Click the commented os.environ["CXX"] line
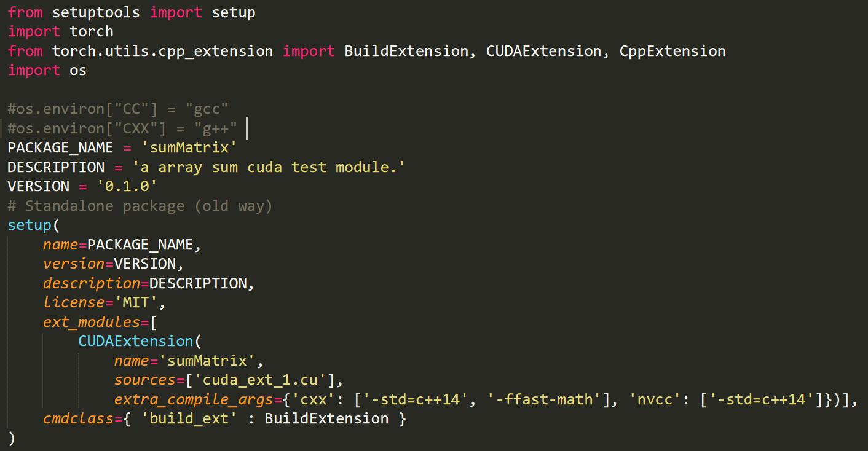The image size is (868, 451). point(122,128)
